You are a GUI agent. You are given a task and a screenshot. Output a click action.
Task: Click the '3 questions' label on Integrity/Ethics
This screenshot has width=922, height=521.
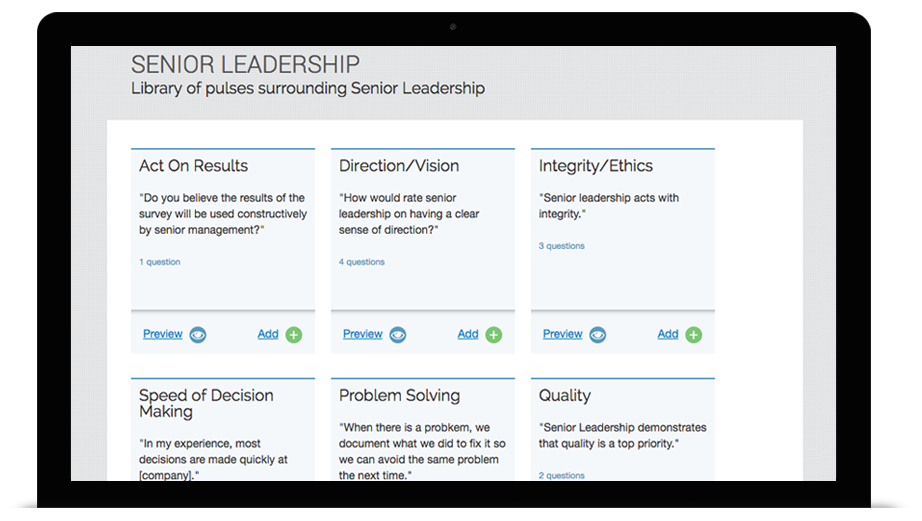point(562,246)
